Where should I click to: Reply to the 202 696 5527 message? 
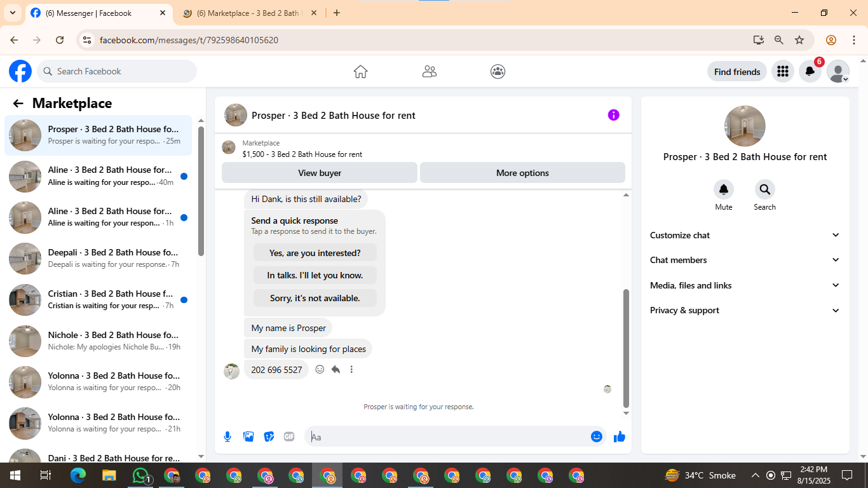tap(336, 369)
